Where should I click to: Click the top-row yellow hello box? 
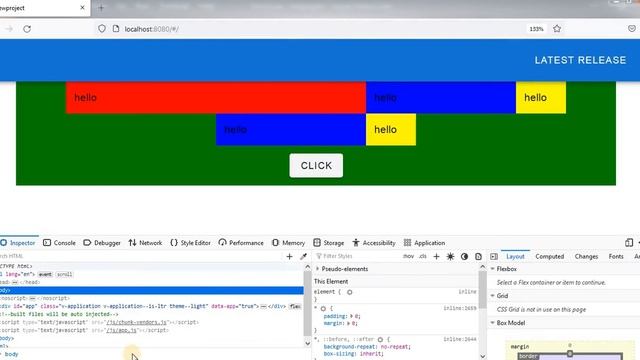pos(541,98)
